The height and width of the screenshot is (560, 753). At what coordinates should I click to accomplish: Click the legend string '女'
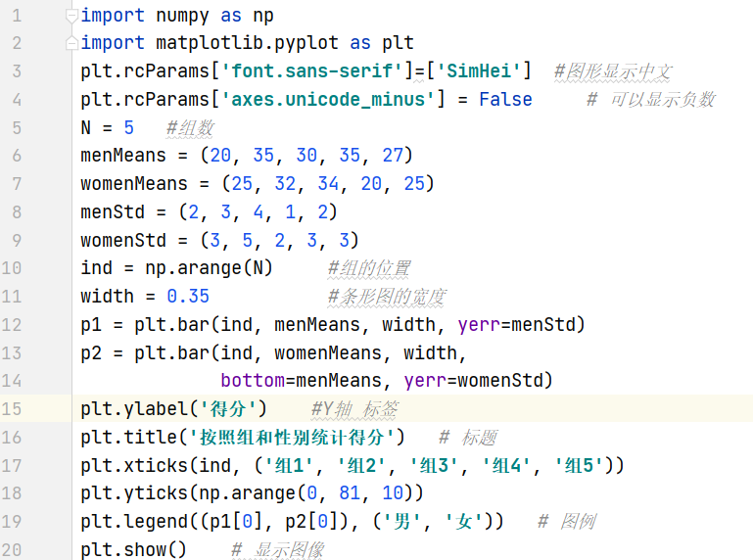[x=464, y=522]
